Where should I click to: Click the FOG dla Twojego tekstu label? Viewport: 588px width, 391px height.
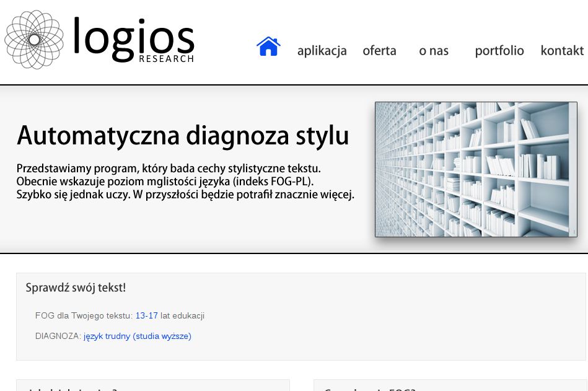84,315
